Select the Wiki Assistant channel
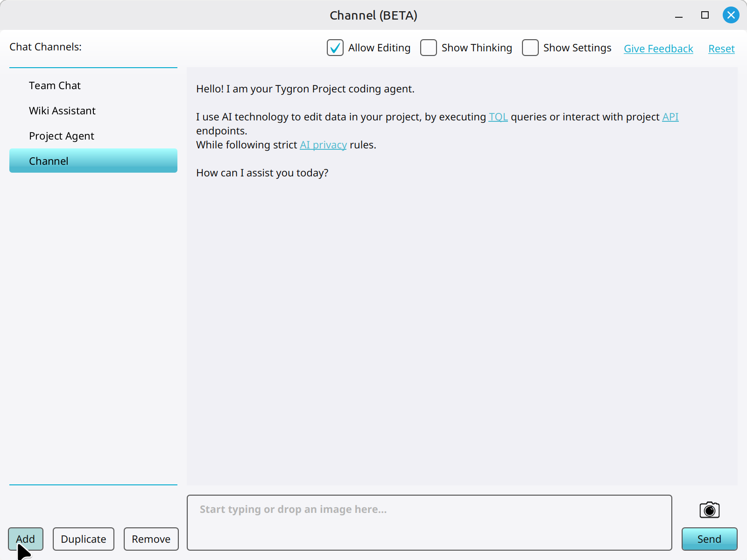747x560 pixels. click(93, 111)
